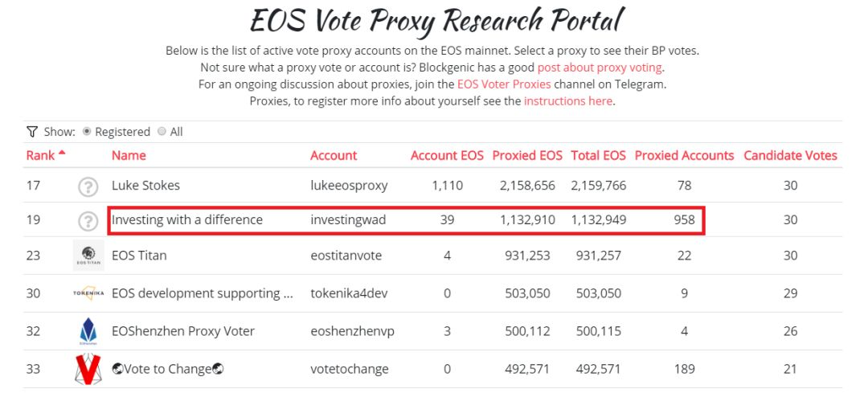Screen dimensions: 868x393
Task: Sort by Candidate Votes column header
Action: (x=790, y=156)
